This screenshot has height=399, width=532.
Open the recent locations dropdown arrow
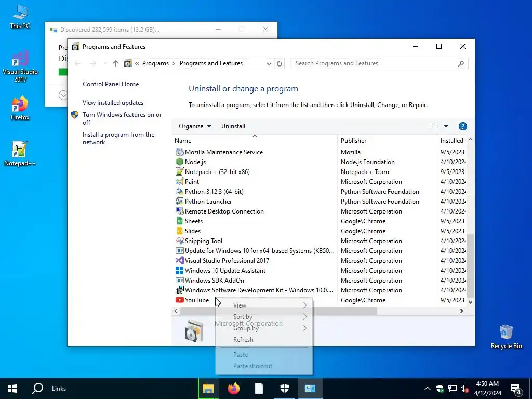105,63
